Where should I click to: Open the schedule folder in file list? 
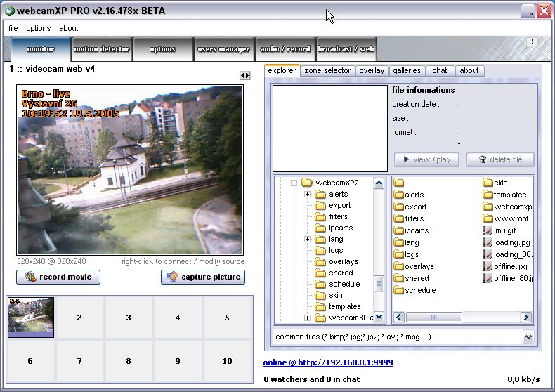[415, 290]
